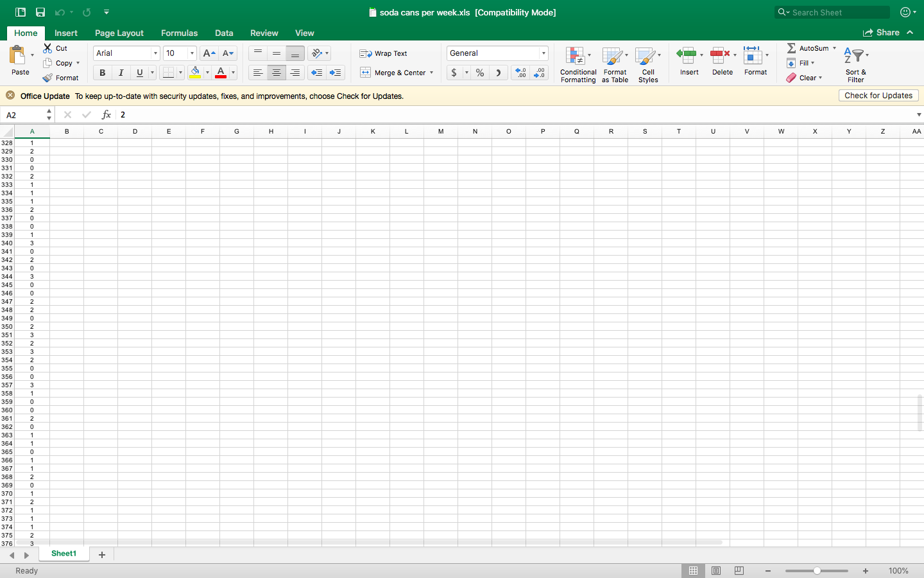924x578 pixels.
Task: Click the AutoSum sigma icon
Action: coord(792,48)
